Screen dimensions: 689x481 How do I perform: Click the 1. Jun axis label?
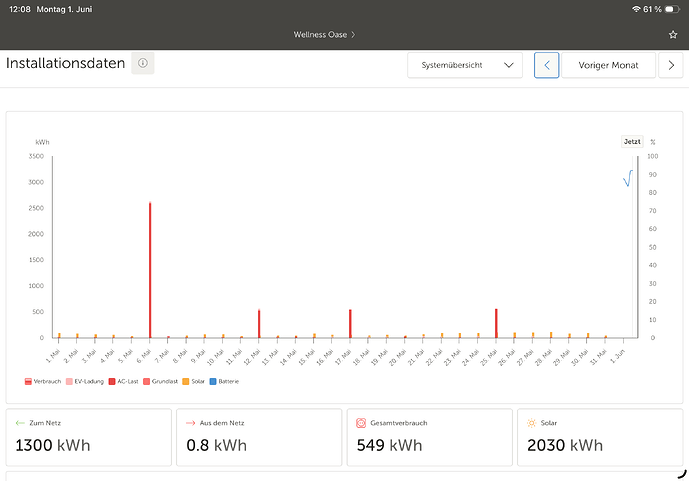click(x=617, y=355)
